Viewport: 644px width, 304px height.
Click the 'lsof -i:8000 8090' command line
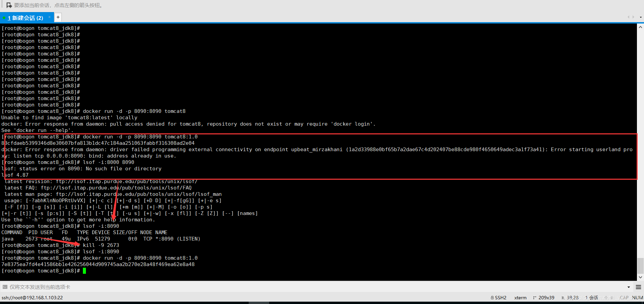[109, 162]
